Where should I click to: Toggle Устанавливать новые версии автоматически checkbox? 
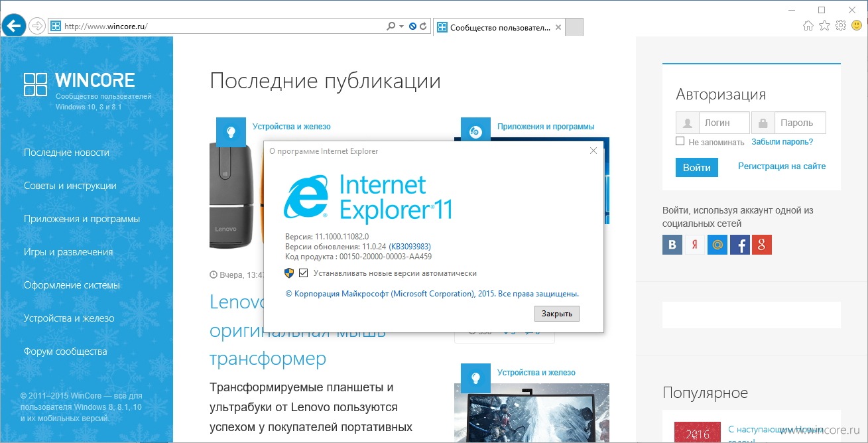pos(303,273)
